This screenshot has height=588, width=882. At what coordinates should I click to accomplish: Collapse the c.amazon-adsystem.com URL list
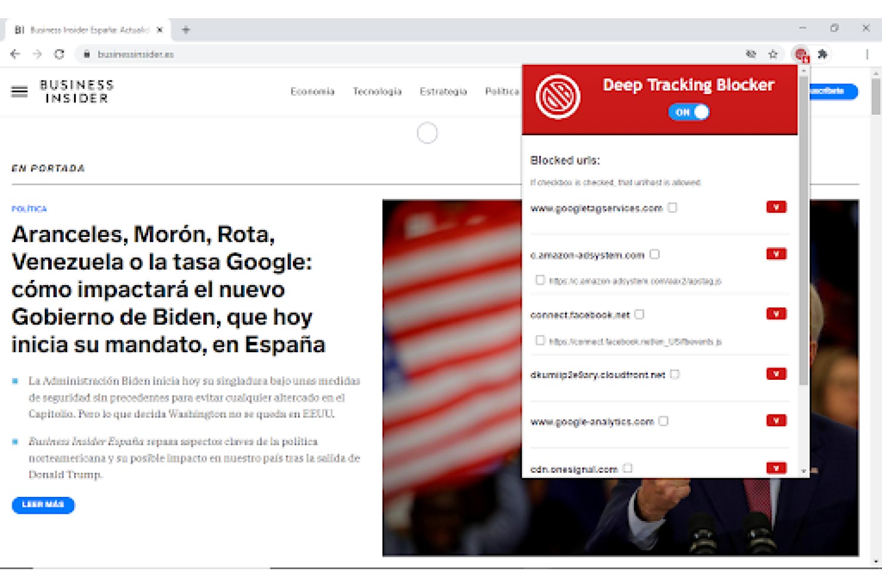[x=776, y=254]
